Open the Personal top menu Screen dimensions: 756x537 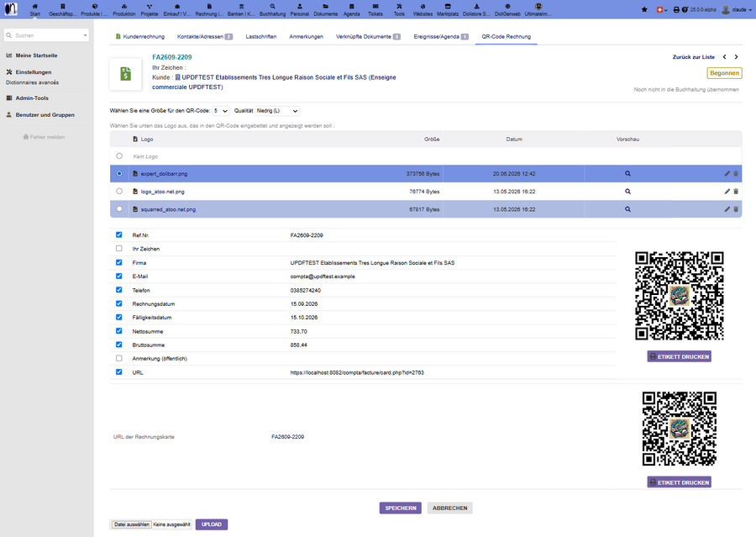pos(299,9)
